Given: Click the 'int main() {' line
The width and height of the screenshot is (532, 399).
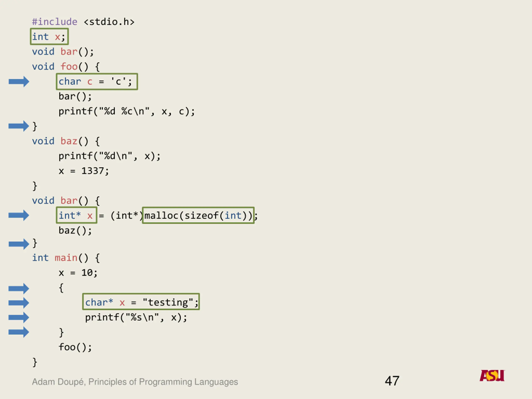Looking at the screenshot, I should tap(66, 258).
